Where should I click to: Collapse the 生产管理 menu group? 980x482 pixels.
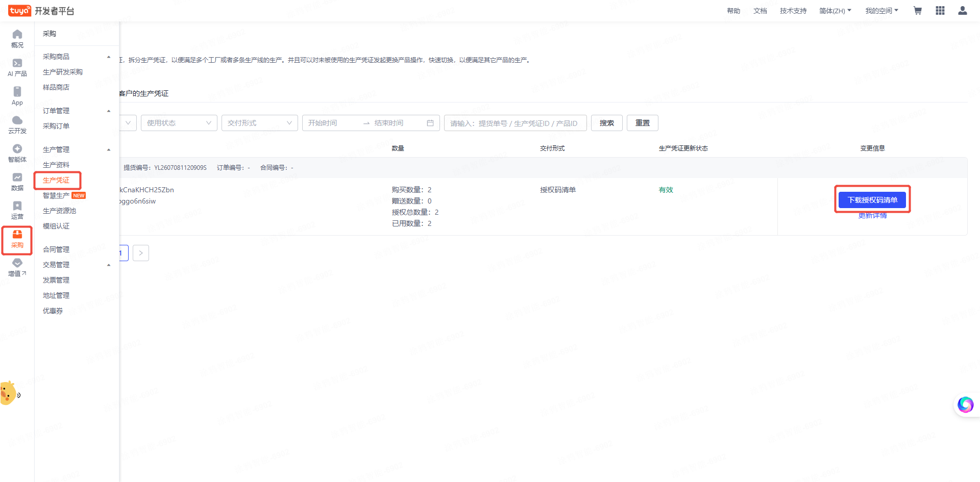[x=109, y=149]
